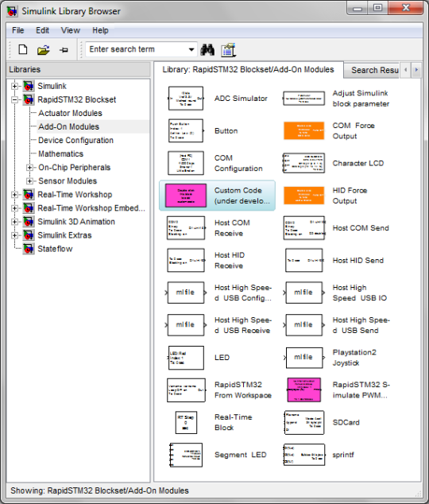This screenshot has height=504, width=429.
Task: Expand the Sensor Modules node
Action: pyautogui.click(x=29, y=181)
